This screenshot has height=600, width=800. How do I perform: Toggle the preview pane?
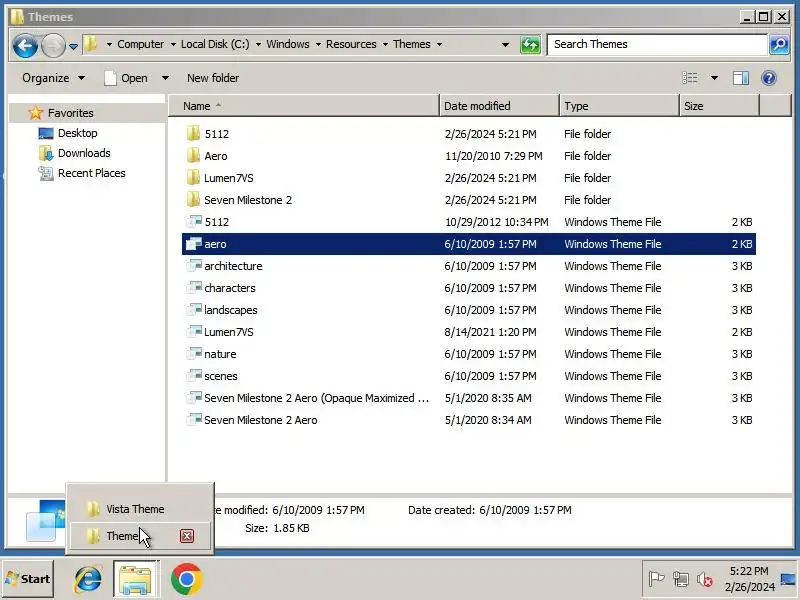tap(741, 78)
